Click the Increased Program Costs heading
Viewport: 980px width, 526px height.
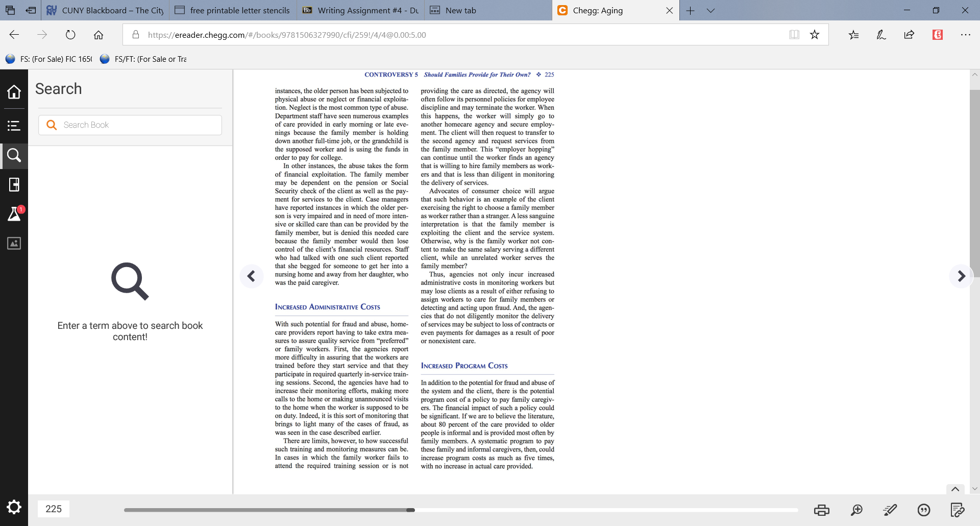tap(464, 366)
